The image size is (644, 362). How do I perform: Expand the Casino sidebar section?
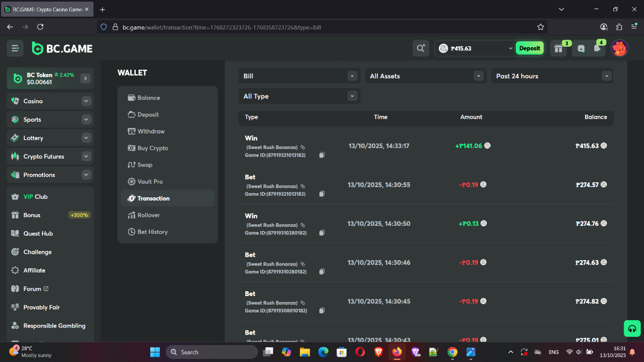point(86,101)
